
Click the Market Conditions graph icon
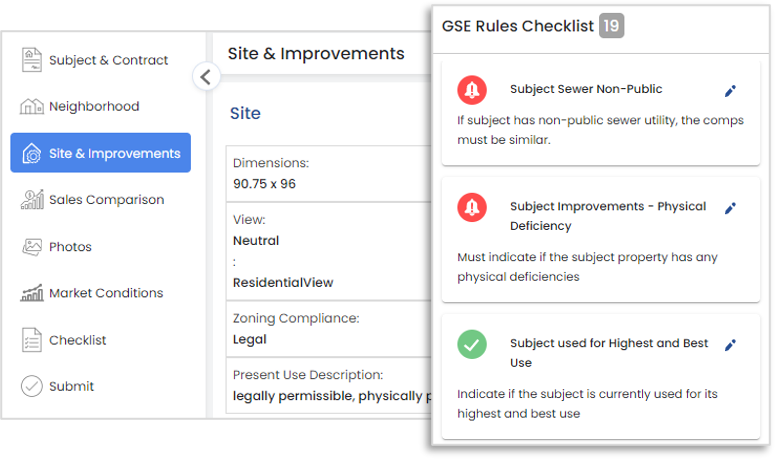[x=32, y=293]
